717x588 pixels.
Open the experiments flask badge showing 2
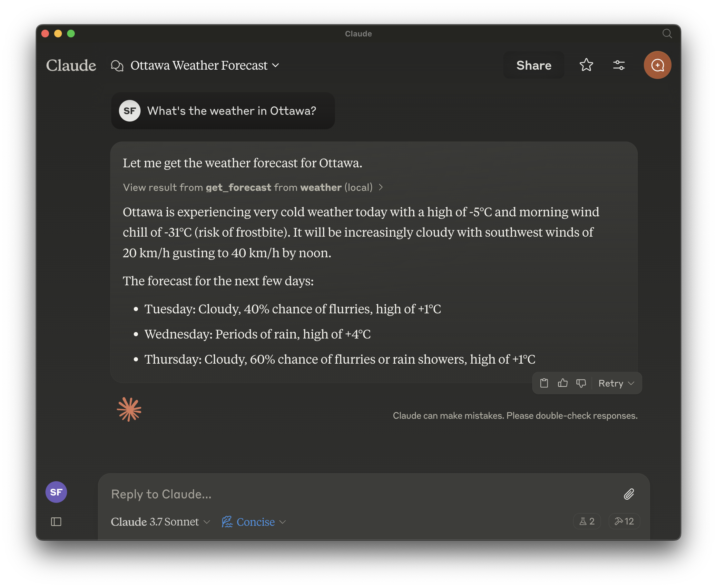[x=587, y=521]
